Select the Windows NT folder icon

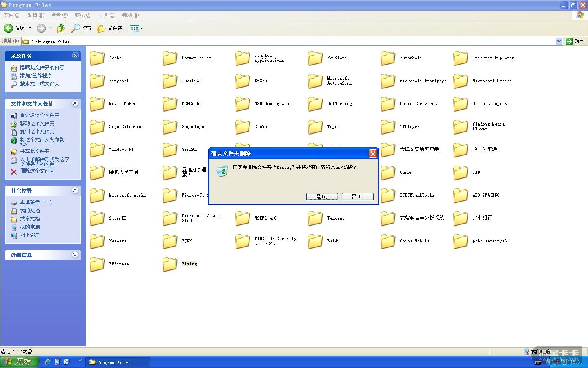tap(97, 150)
